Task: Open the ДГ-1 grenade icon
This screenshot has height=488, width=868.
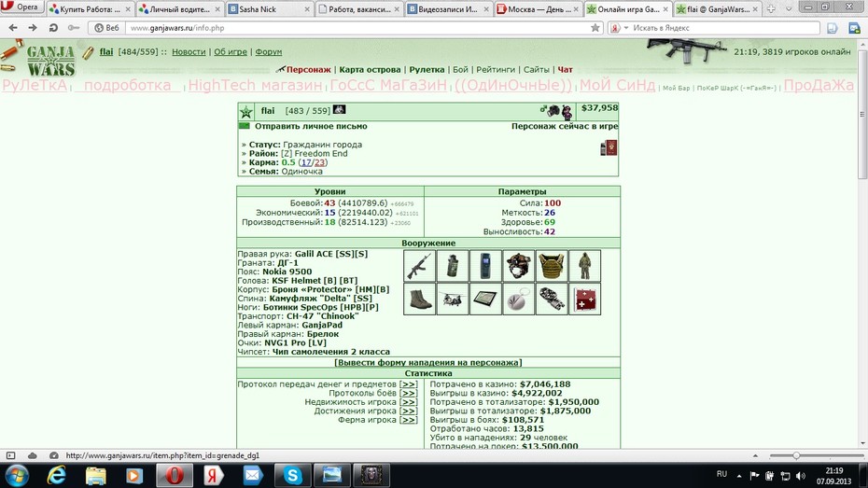Action: coord(453,266)
